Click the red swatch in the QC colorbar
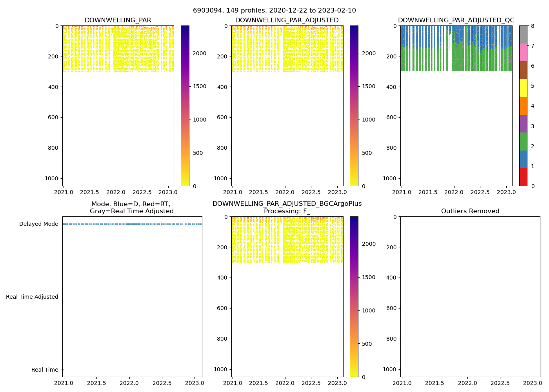 coord(523,177)
